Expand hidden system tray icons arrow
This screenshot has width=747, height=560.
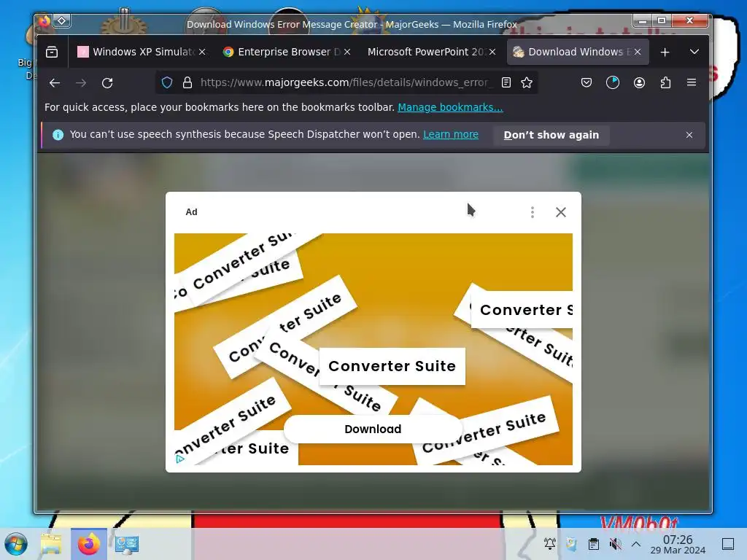click(636, 544)
